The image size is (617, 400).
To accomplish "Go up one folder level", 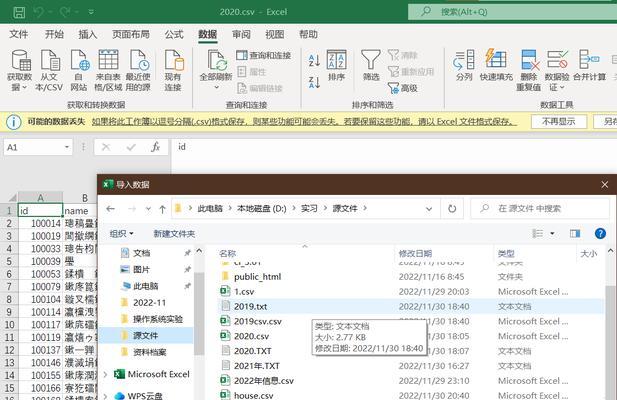I will (162, 209).
